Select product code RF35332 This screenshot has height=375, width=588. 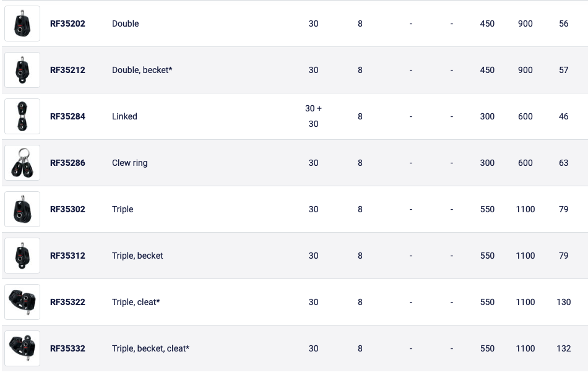click(x=67, y=349)
